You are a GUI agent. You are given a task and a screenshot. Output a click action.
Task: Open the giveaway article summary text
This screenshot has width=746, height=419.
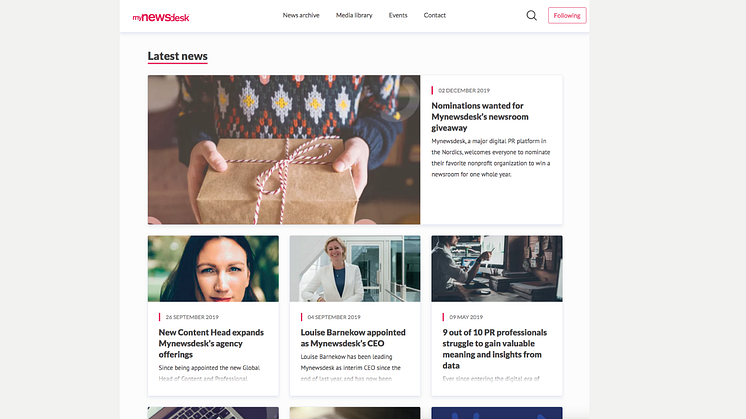(x=491, y=157)
